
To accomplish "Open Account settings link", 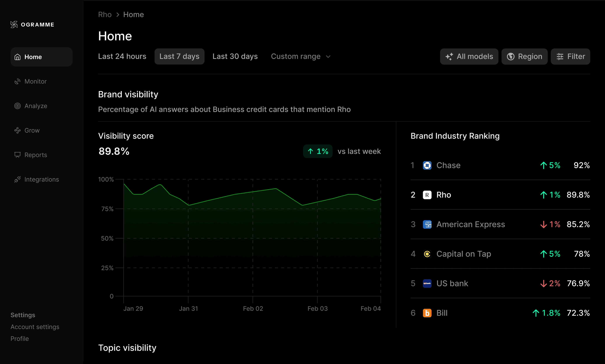I will [35, 327].
